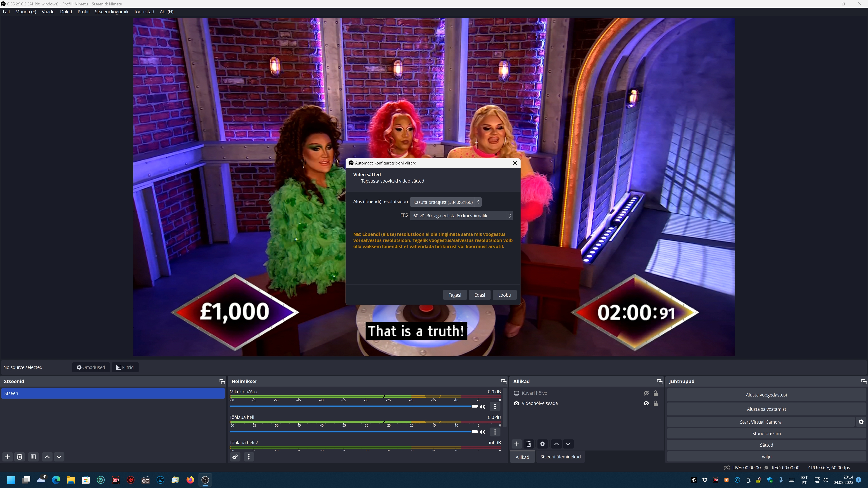This screenshot has width=868, height=488.
Task: Click Mikrofon/Aux volume slider
Action: click(354, 406)
